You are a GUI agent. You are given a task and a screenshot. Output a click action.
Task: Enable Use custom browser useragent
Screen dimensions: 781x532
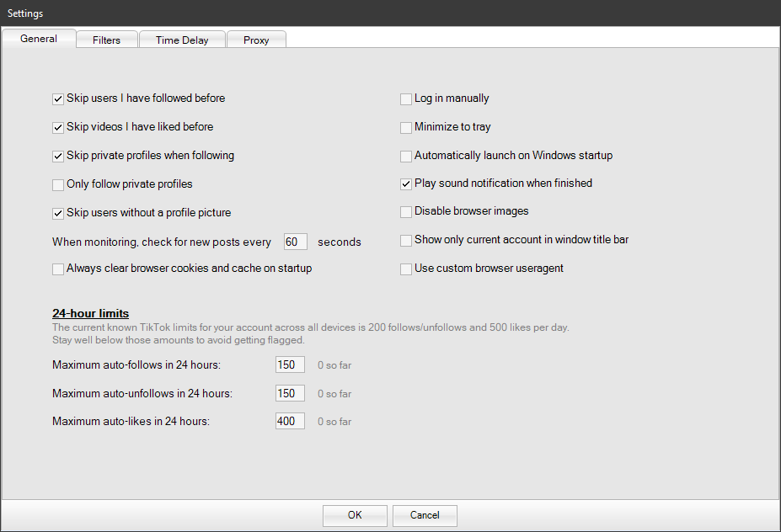point(406,269)
